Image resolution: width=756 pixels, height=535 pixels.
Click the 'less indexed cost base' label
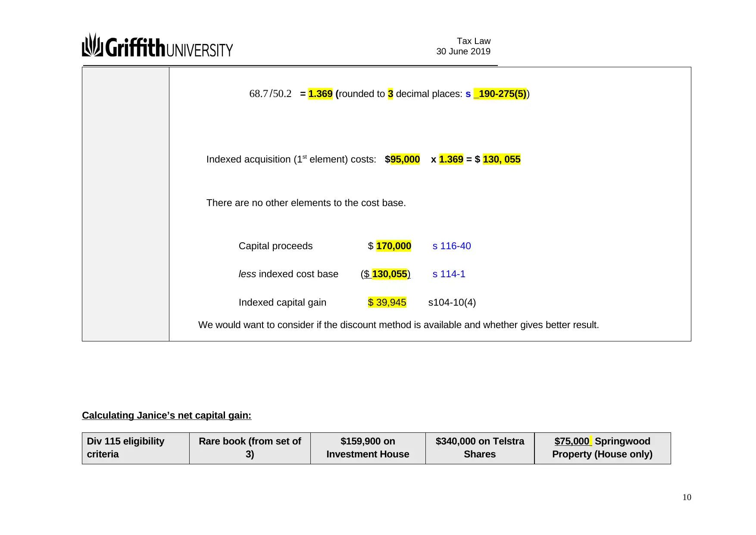(288, 274)
